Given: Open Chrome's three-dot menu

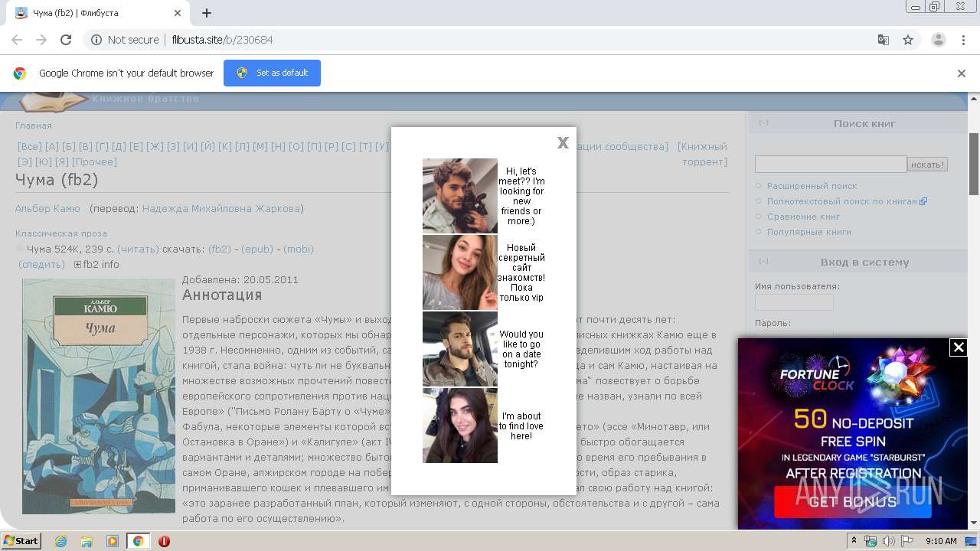Looking at the screenshot, I should 963,40.
